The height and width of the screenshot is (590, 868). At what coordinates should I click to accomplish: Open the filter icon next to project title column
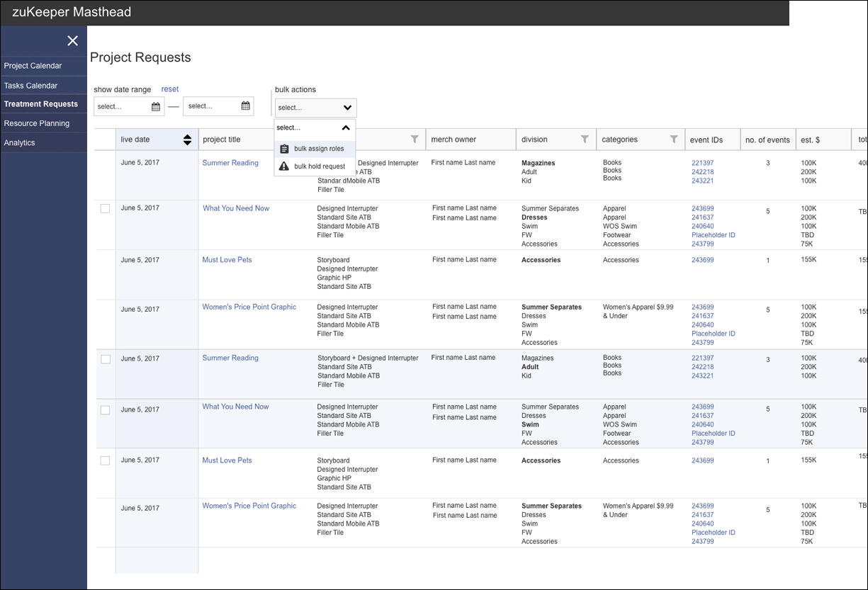[415, 139]
